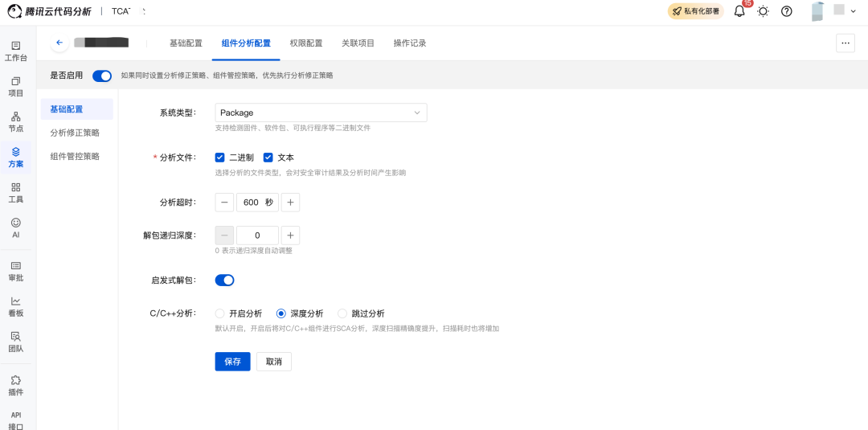
Task: Go to 项目 projects in sidebar
Action: coord(16,86)
